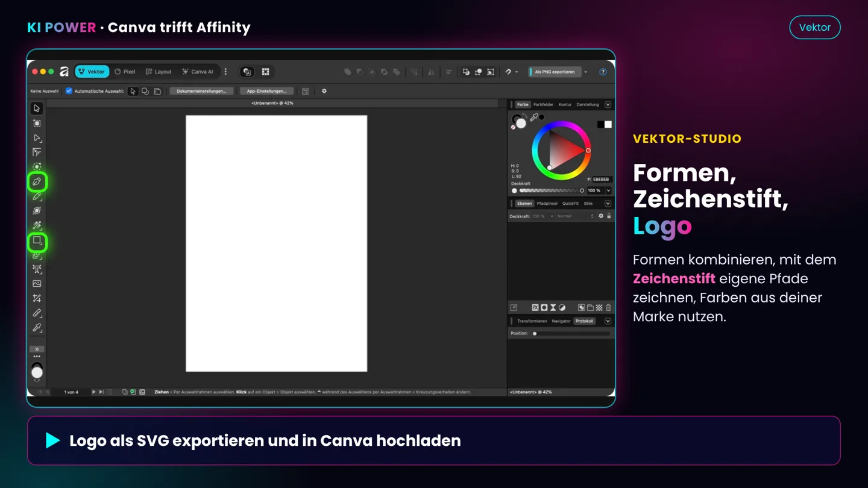Open the Pfadpinsel tab
Image resolution: width=868 pixels, height=488 pixels.
coord(547,204)
